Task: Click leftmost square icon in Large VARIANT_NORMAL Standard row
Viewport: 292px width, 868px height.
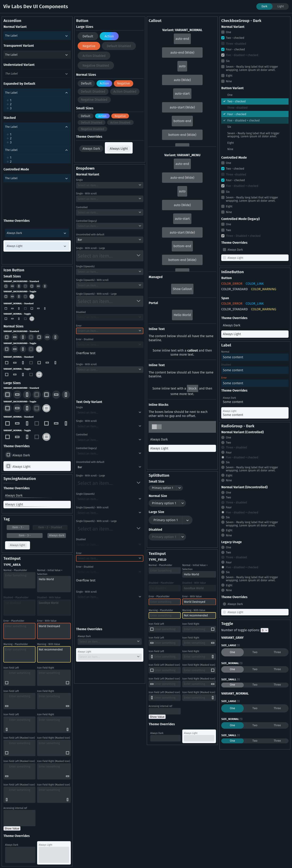Action: pos(7,423)
